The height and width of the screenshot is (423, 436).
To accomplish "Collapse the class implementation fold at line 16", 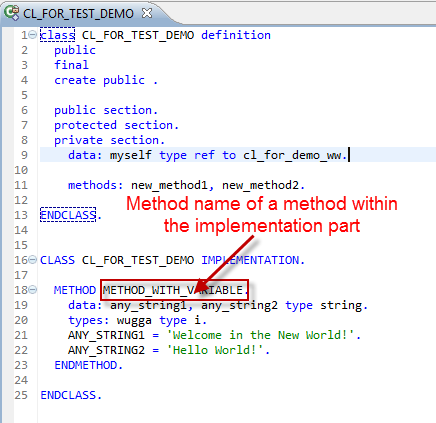I will (x=32, y=259).
